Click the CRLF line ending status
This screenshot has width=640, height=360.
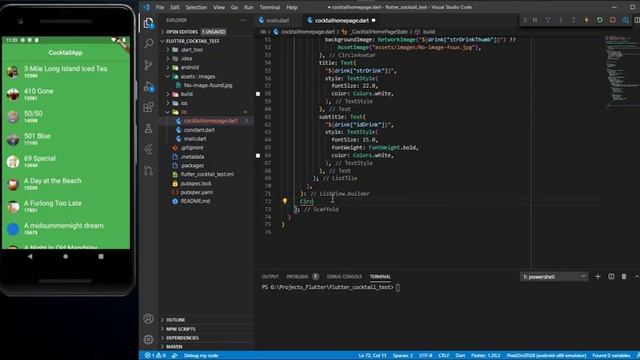click(x=444, y=356)
